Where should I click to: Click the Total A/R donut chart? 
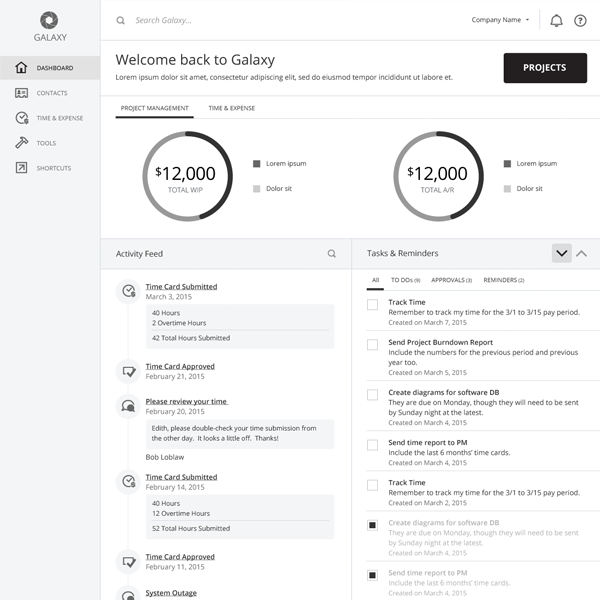click(438, 176)
